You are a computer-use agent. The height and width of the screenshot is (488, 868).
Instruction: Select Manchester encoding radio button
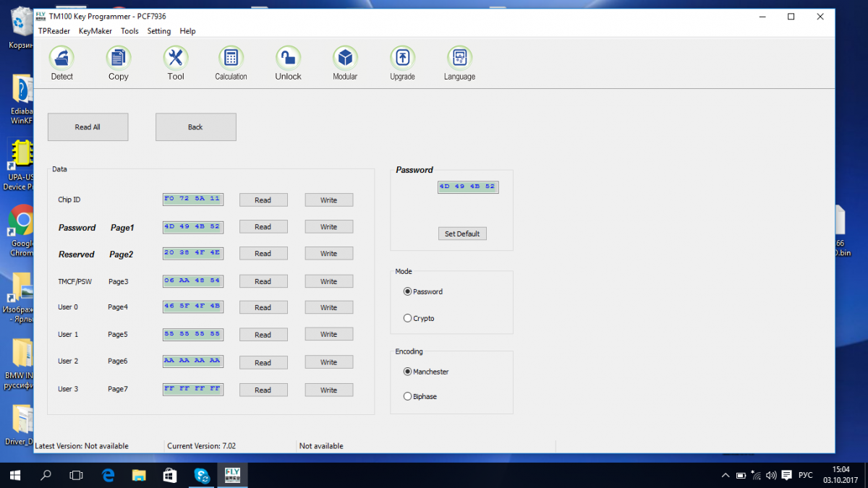pos(408,372)
